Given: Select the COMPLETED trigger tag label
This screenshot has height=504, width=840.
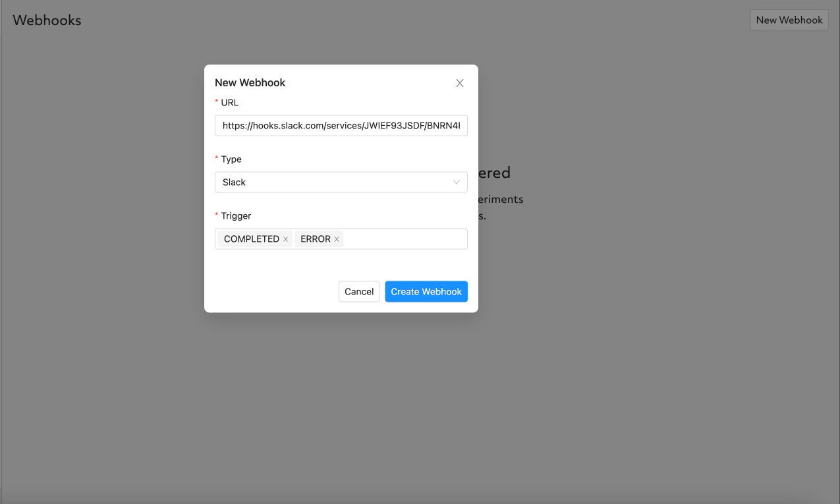Looking at the screenshot, I should [252, 239].
